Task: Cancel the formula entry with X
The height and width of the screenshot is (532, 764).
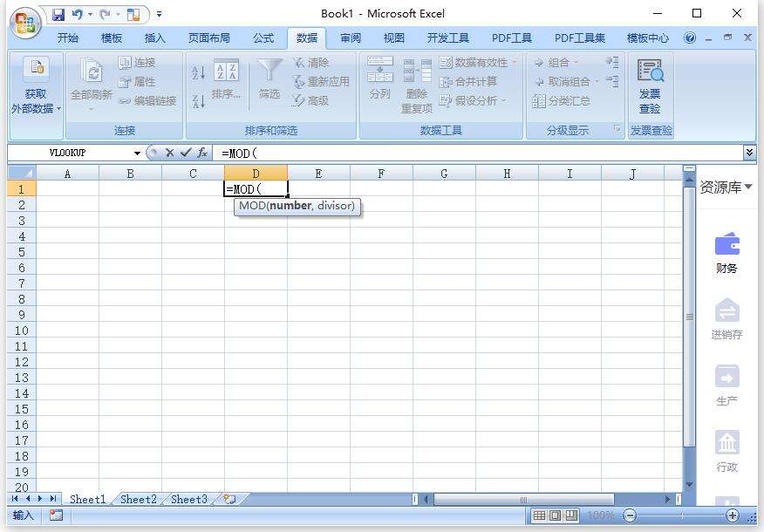Action: click(x=169, y=153)
